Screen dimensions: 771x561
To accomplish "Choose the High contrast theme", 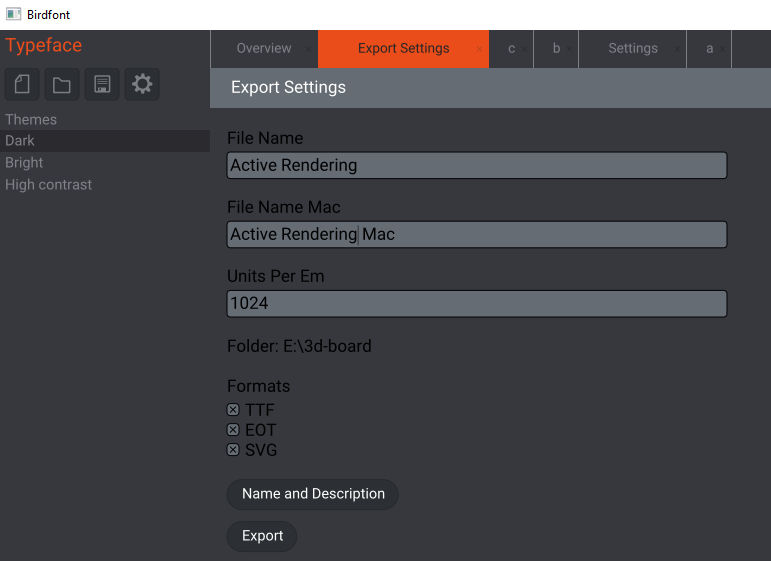I will click(x=48, y=185).
